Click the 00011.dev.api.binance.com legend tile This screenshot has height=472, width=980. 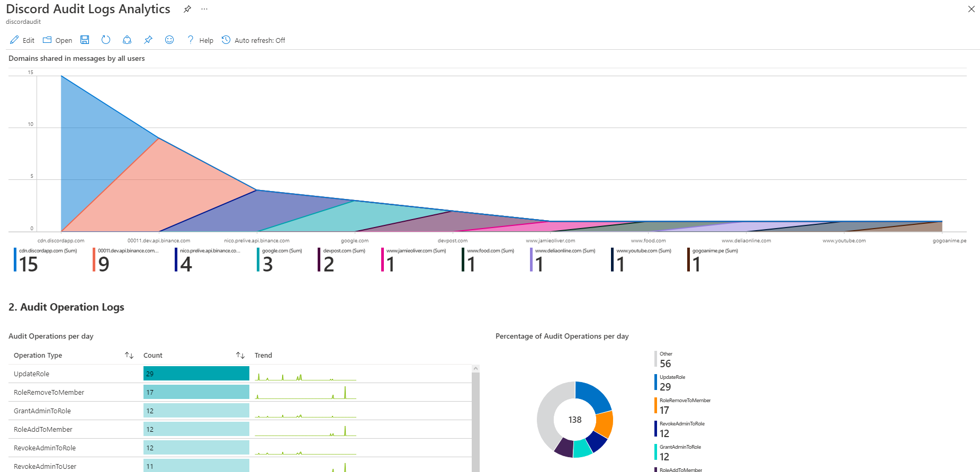click(x=126, y=260)
